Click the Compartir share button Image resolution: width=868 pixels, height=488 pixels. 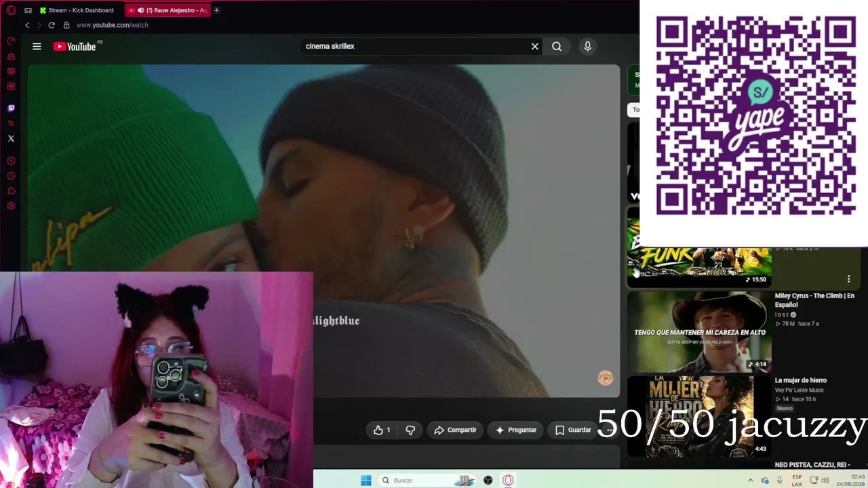(x=455, y=430)
